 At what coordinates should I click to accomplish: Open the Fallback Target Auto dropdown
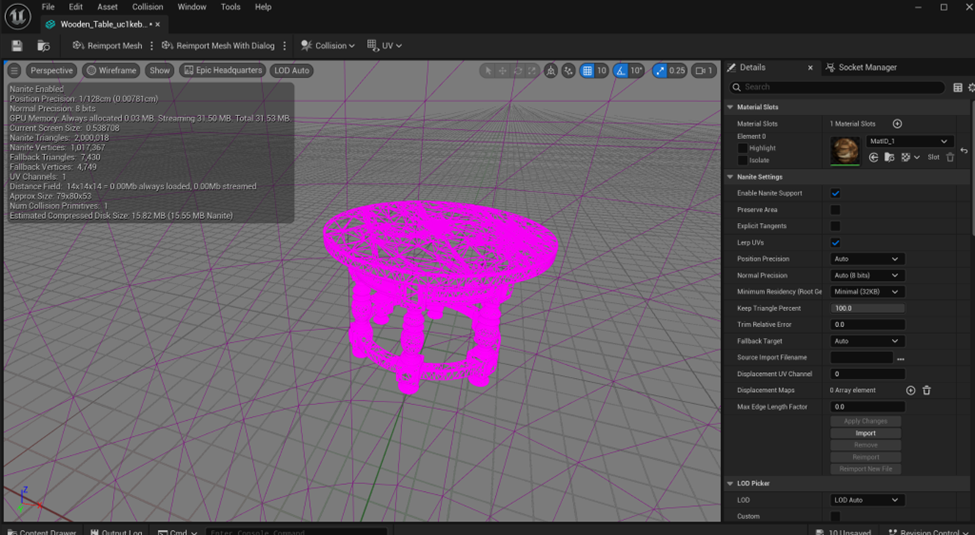[867, 342]
